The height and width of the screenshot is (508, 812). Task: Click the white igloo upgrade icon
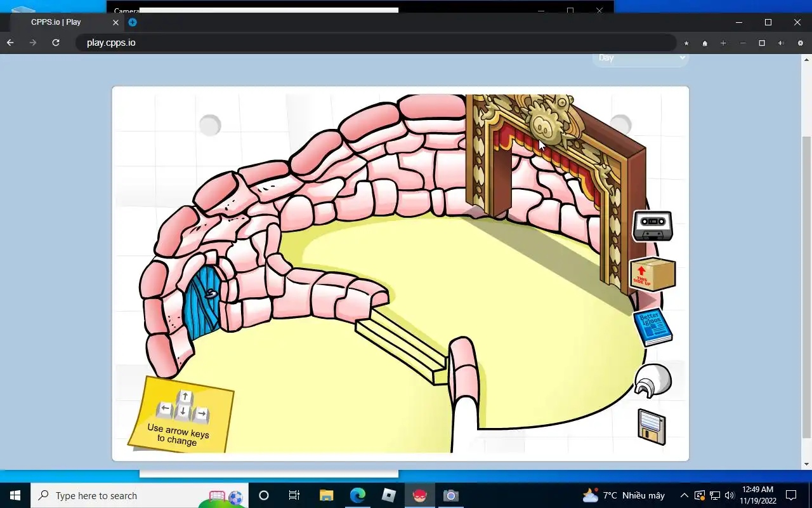653,380
